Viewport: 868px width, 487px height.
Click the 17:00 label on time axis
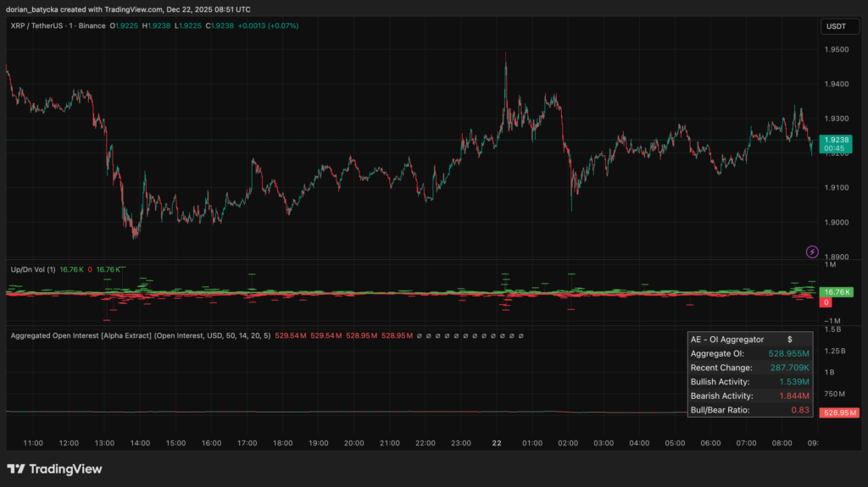pyautogui.click(x=248, y=442)
